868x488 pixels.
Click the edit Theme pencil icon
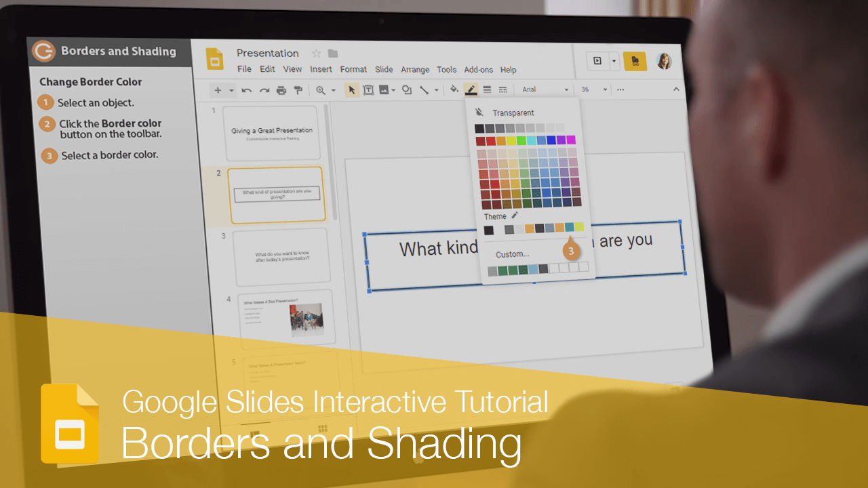pyautogui.click(x=515, y=216)
